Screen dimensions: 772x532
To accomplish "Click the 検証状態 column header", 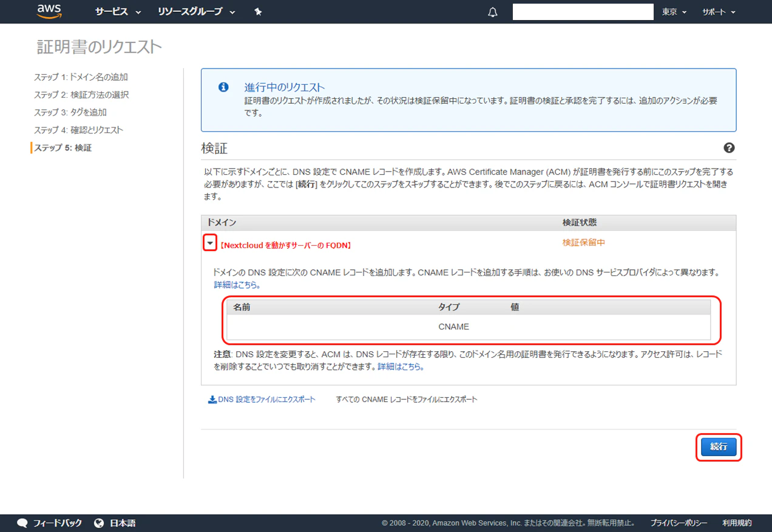I will (x=579, y=223).
